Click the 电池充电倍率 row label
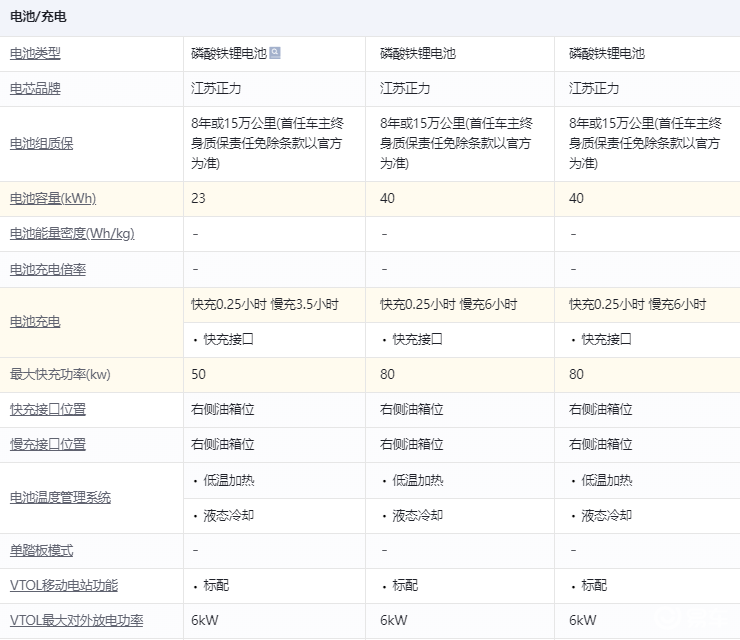Image resolution: width=740 pixels, height=640 pixels. [47, 270]
